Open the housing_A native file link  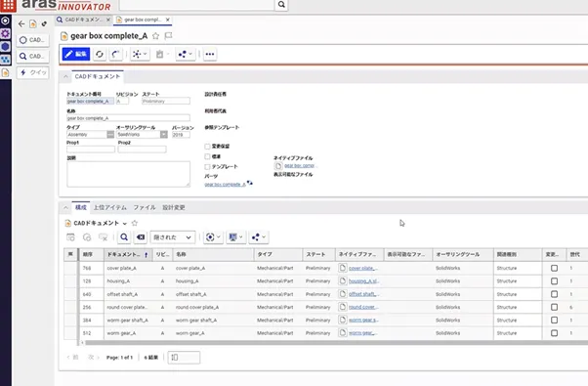click(362, 281)
